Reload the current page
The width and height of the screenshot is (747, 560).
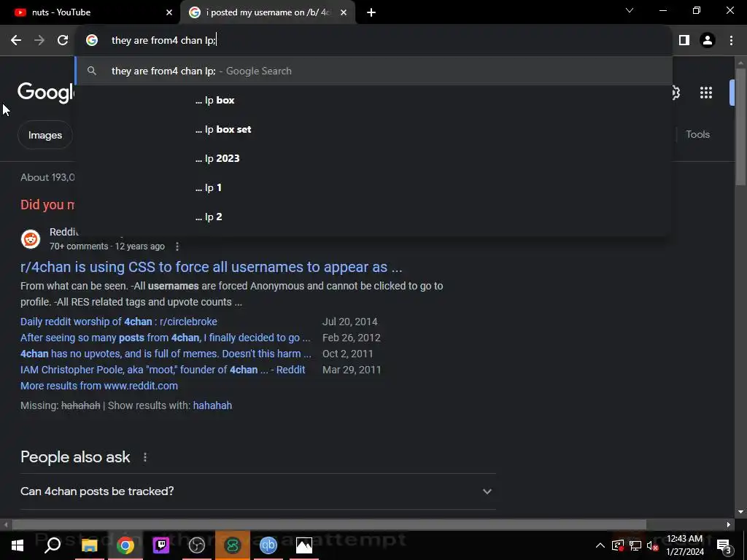[63, 41]
